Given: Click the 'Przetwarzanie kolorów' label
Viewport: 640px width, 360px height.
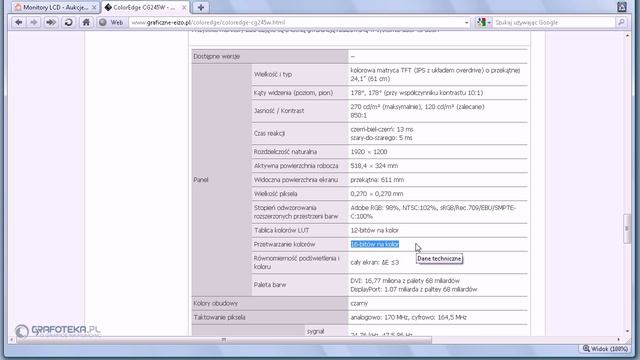Looking at the screenshot, I should 284,244.
